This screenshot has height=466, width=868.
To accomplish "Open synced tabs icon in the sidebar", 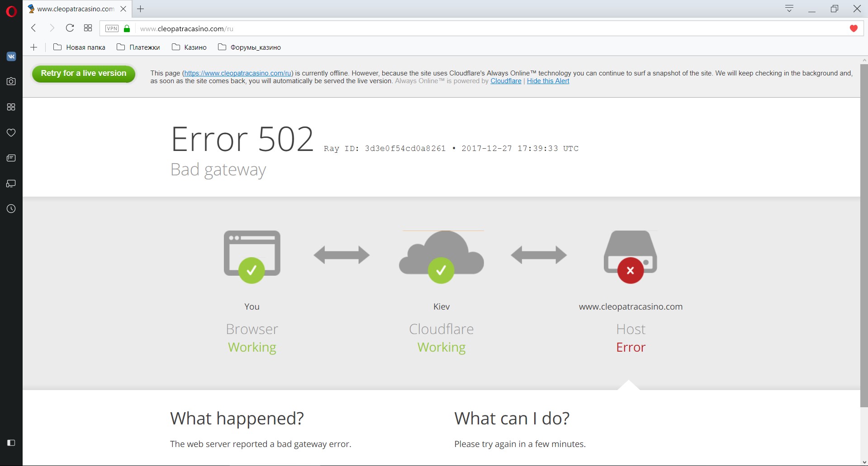I will point(11,184).
